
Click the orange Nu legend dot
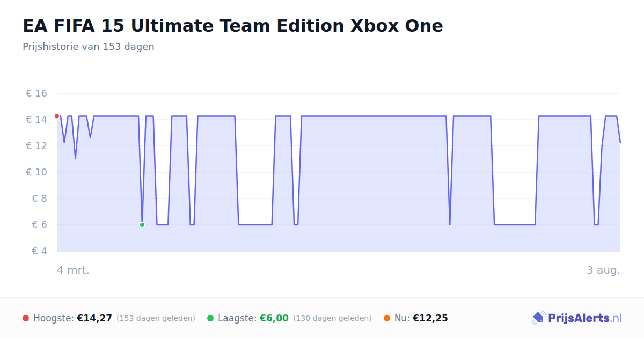pyautogui.click(x=387, y=318)
